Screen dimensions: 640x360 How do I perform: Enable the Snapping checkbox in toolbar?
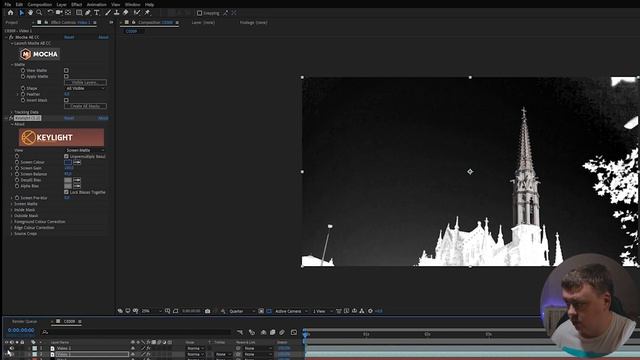point(199,13)
